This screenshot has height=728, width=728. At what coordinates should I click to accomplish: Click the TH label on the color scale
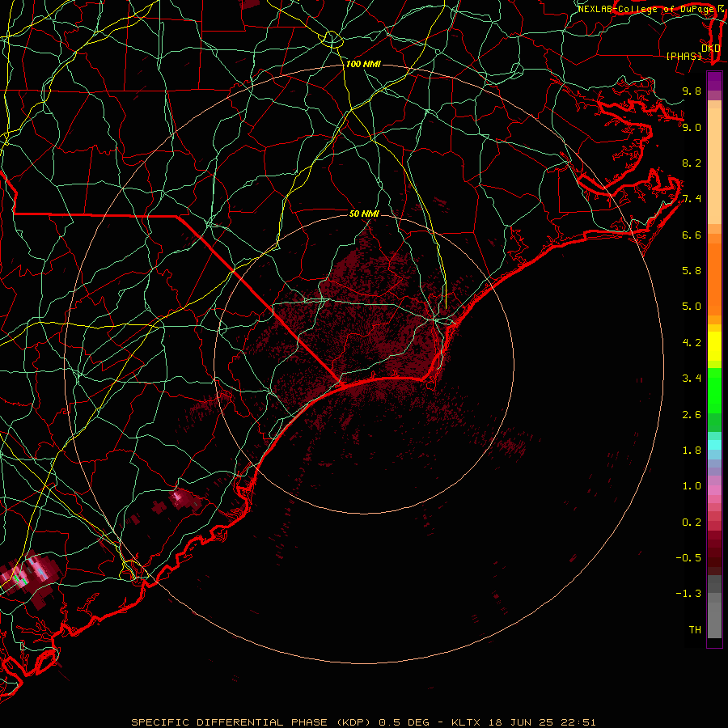[x=695, y=630]
